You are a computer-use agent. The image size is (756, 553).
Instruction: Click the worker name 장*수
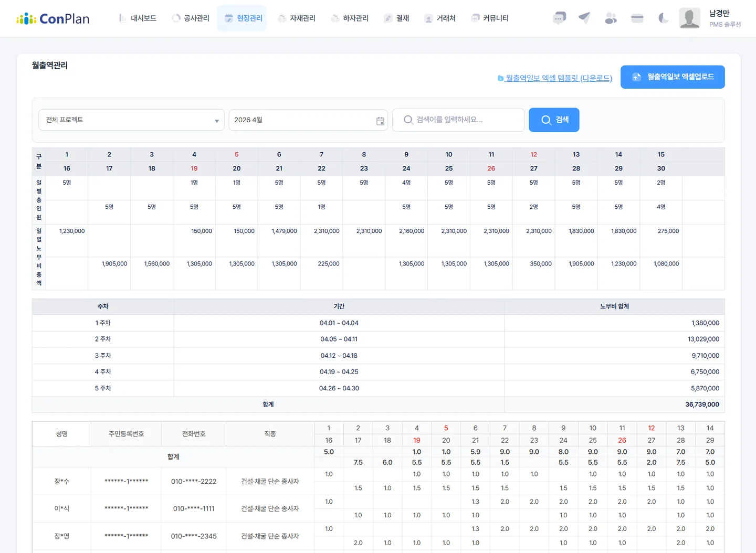click(61, 482)
